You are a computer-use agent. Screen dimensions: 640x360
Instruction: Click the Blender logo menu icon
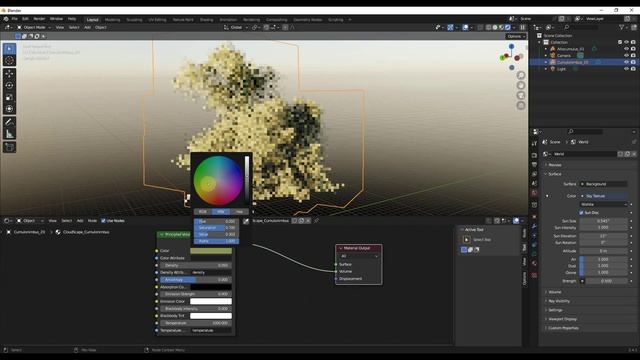pos(6,19)
